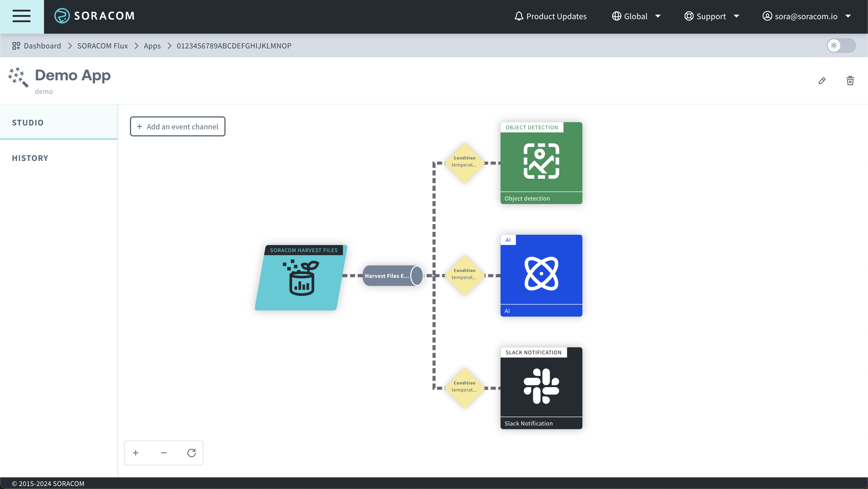Click the copyright 2015-2024 SORACOM footer text
The image size is (868, 489).
[x=48, y=484]
